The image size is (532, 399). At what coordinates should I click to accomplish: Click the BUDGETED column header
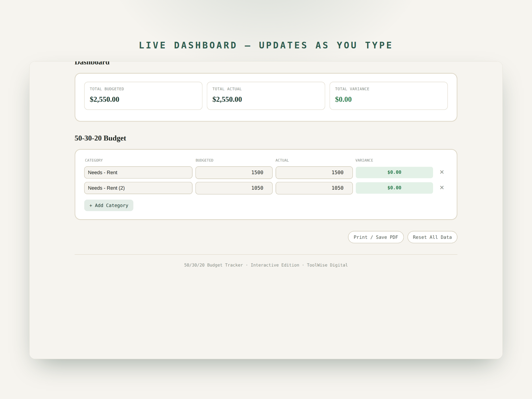click(x=205, y=160)
